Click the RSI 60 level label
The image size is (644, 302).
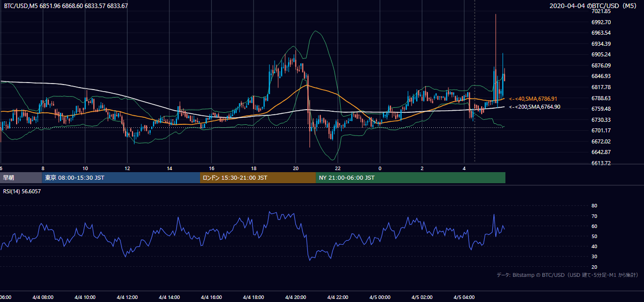pyautogui.click(x=594, y=226)
